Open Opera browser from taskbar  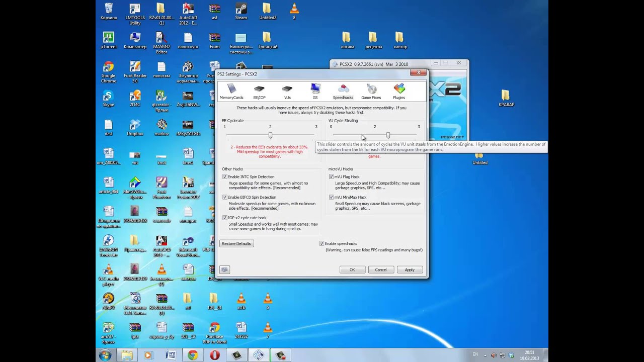[215, 355]
